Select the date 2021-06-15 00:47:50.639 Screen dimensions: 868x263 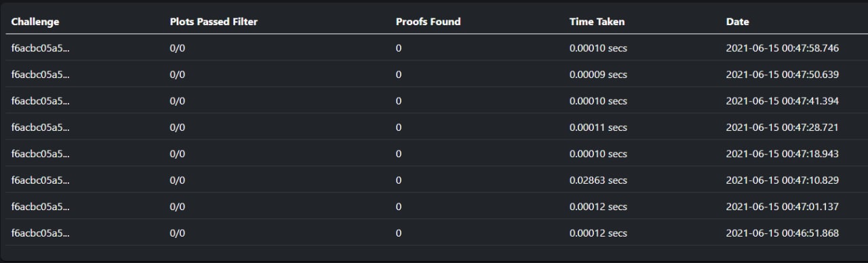[x=782, y=75]
